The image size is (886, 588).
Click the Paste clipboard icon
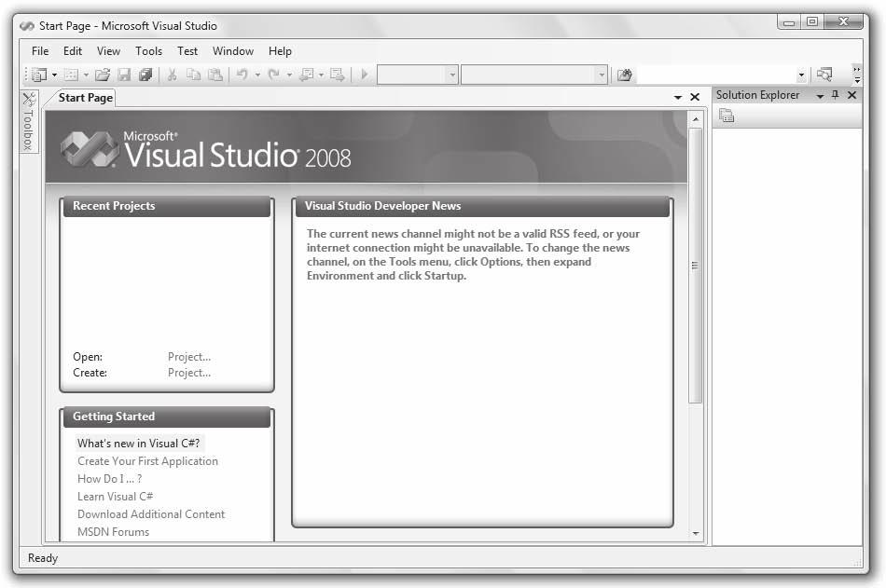point(215,75)
